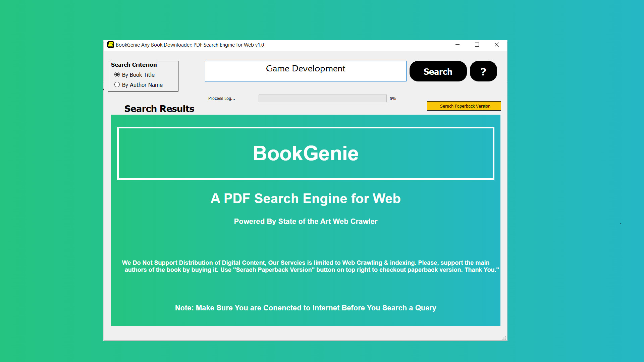Screen dimensions: 644x362
Task: Click the Search Criterion group label
Action: pyautogui.click(x=134, y=65)
